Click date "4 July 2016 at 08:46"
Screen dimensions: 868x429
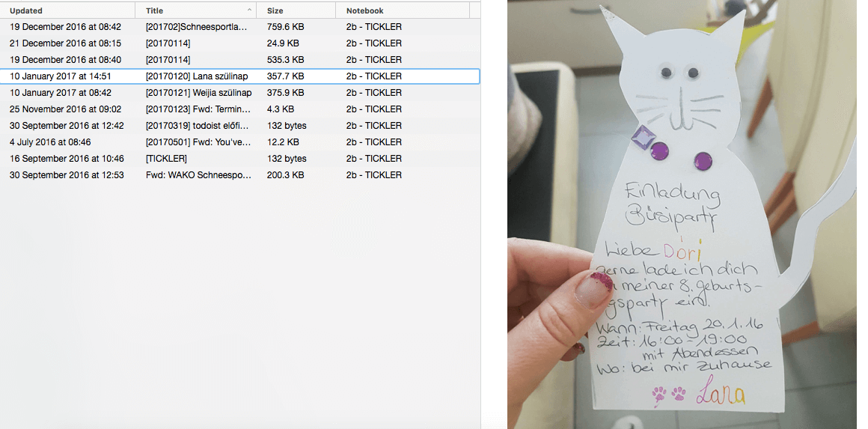(50, 142)
